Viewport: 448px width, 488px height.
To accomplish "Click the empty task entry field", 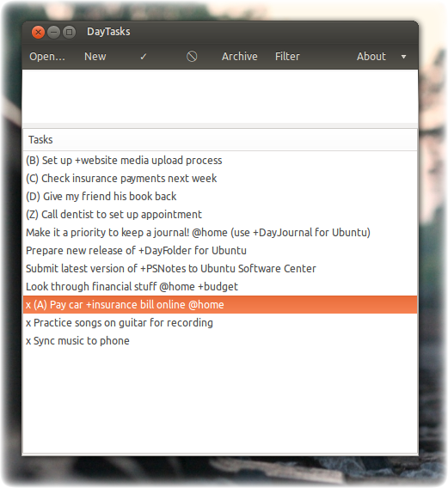I will (220, 96).
